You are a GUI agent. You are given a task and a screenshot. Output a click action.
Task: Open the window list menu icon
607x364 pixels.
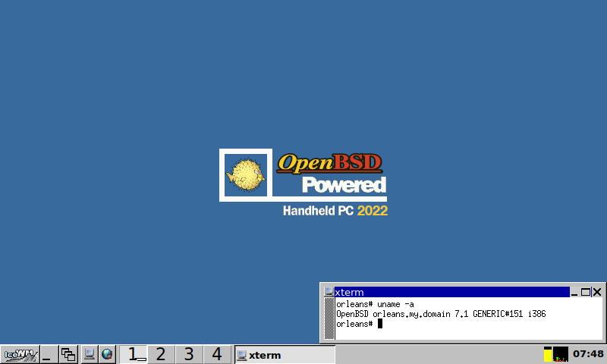point(68,354)
